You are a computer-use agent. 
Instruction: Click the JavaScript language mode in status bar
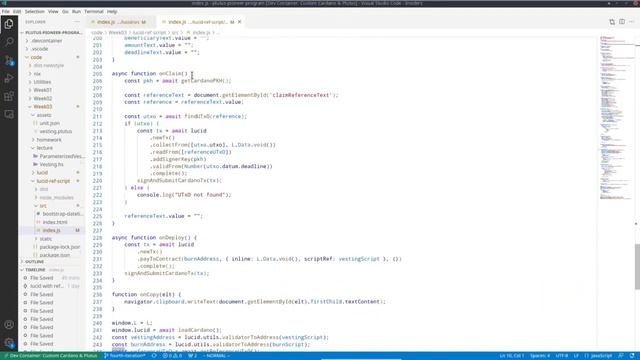pyautogui.click(x=598, y=356)
